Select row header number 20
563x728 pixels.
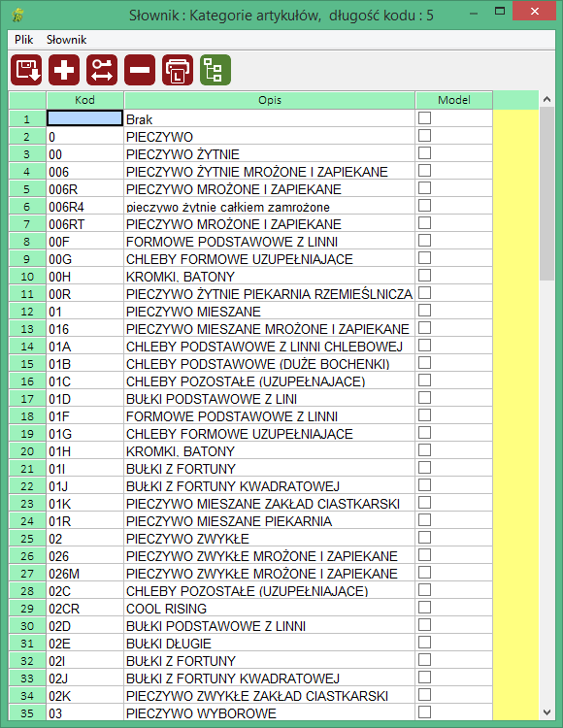tap(27, 451)
